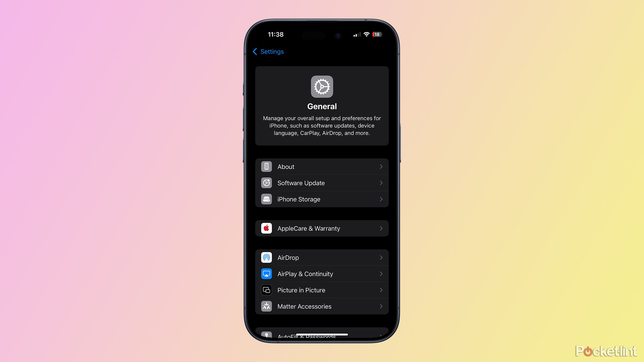Open Picture in Picture settings icon
This screenshot has height=362, width=644.
point(266,290)
